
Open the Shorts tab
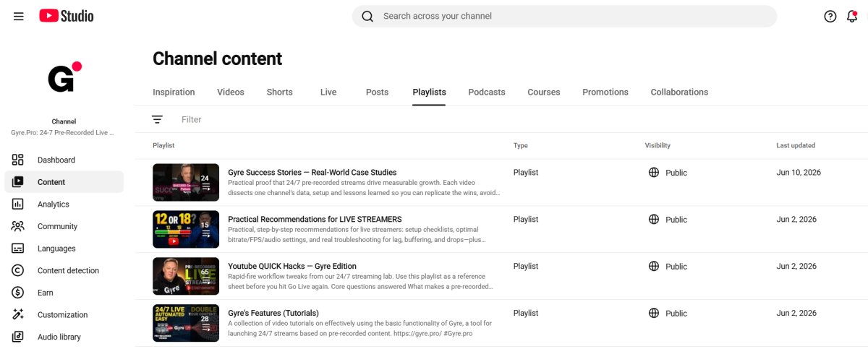[279, 92]
